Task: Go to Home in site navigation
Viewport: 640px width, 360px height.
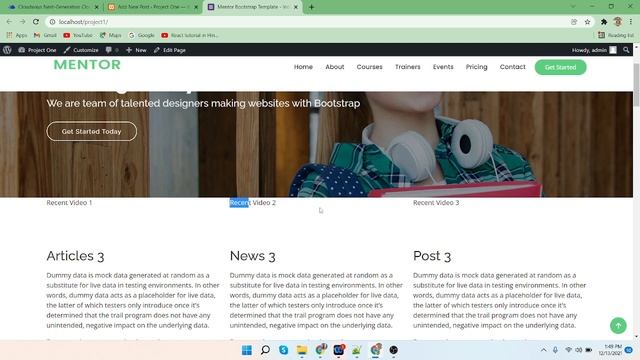Action: point(303,67)
